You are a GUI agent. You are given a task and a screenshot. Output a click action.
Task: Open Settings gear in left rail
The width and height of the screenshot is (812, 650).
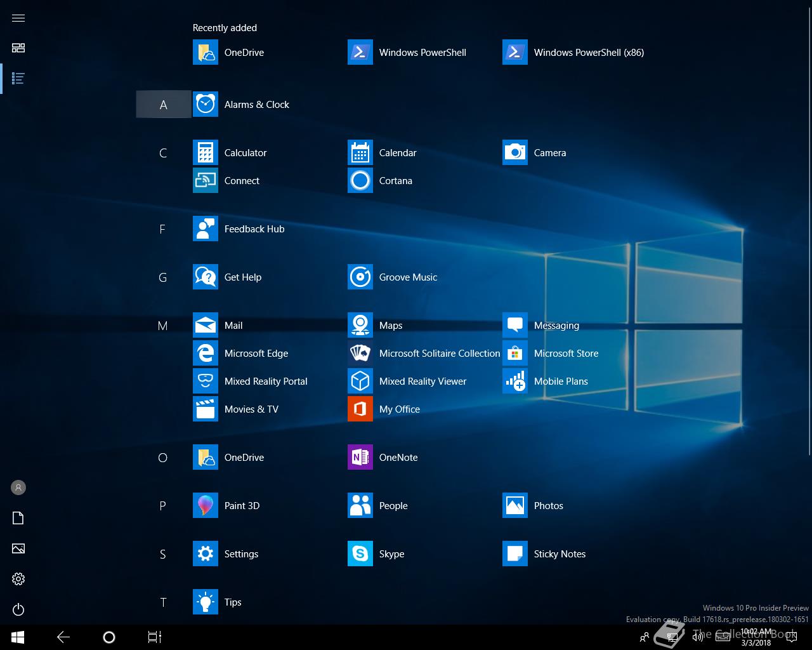(x=18, y=579)
